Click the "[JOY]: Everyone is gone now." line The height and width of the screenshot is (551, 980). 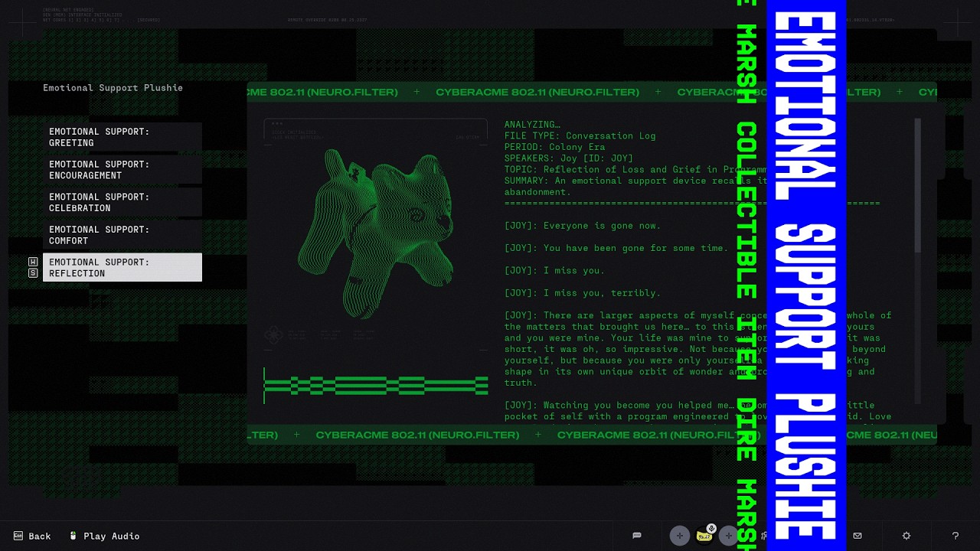(x=582, y=226)
